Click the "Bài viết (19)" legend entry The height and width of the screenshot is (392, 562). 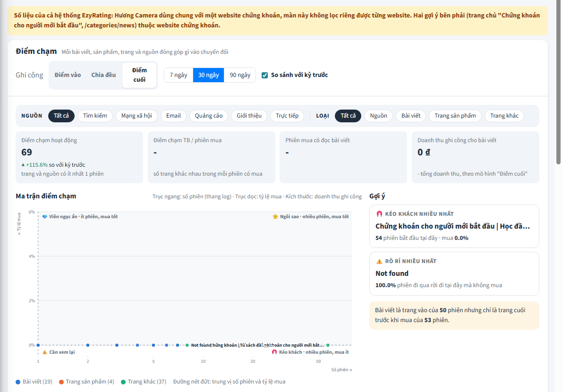click(34, 382)
